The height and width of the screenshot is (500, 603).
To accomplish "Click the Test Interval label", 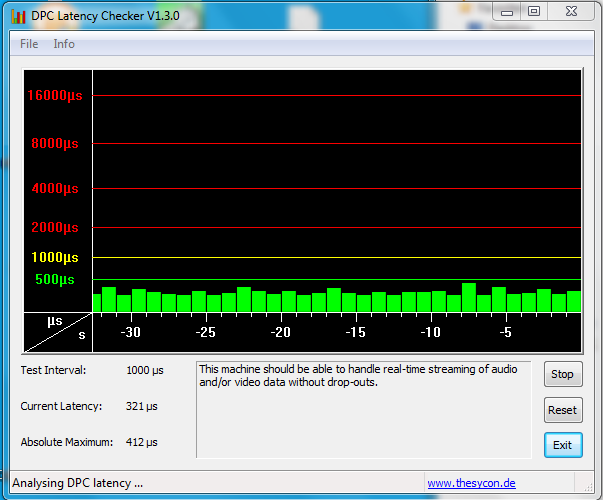I will tap(53, 370).
